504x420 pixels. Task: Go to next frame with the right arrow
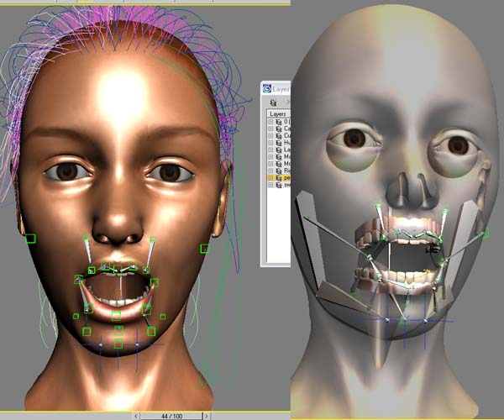pos(207,416)
